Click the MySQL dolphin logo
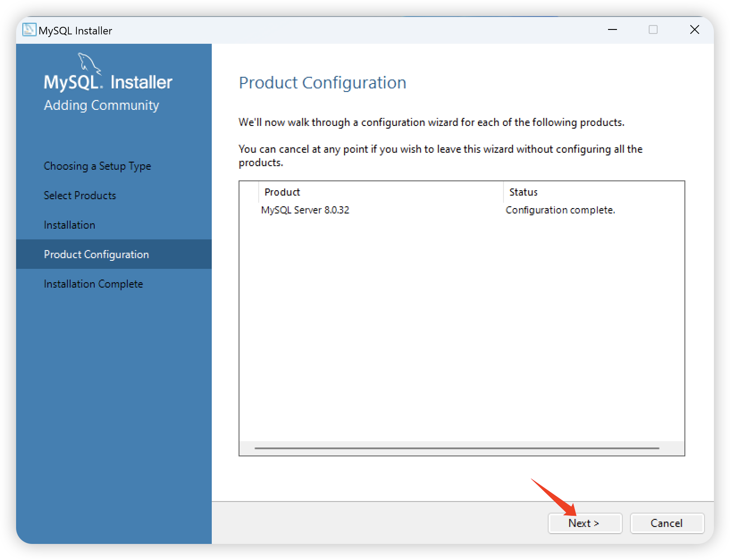 click(x=89, y=63)
